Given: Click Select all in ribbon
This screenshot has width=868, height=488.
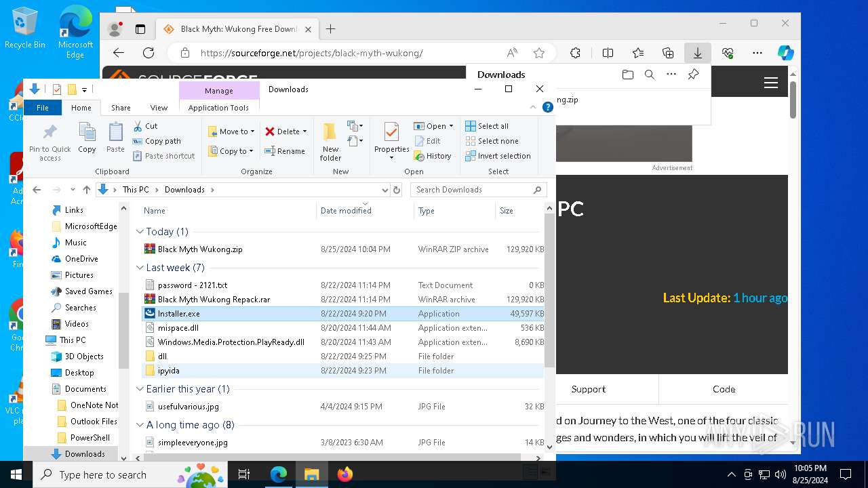Looking at the screenshot, I should 487,126.
